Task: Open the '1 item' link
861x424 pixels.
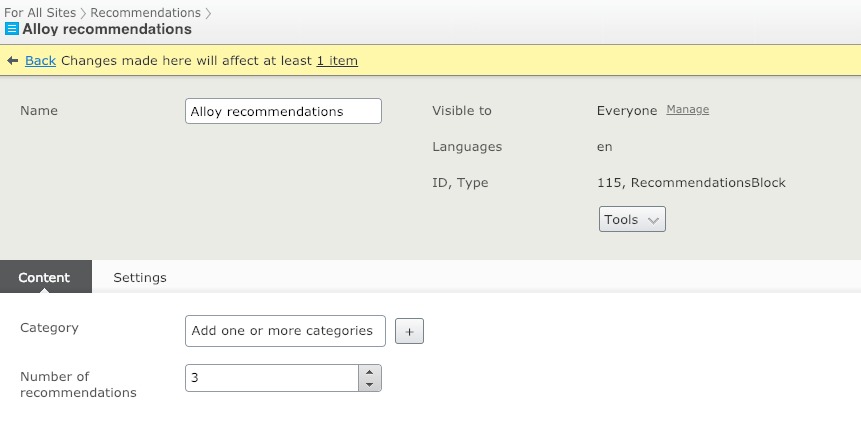Action: pyautogui.click(x=337, y=61)
